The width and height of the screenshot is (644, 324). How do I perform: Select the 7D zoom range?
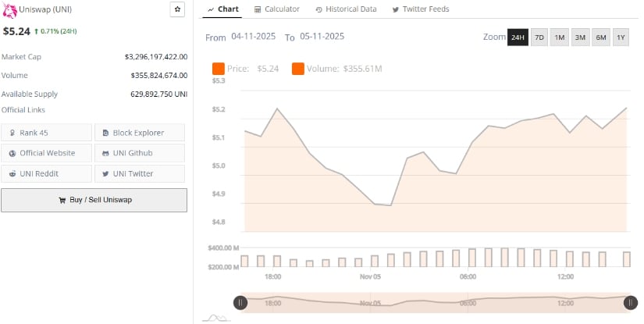coord(539,37)
